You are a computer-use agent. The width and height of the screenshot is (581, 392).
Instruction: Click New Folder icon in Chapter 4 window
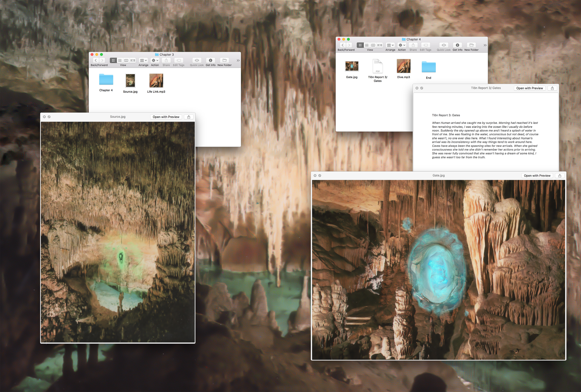pyautogui.click(x=471, y=45)
